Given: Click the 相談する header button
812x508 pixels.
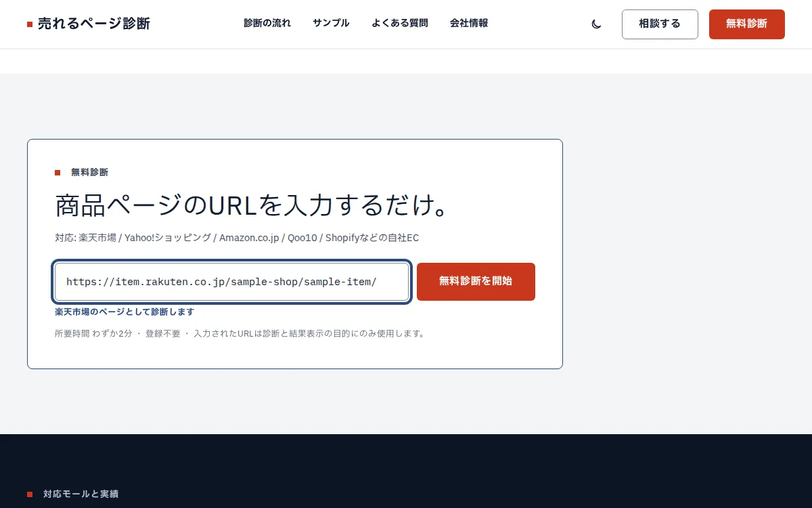Looking at the screenshot, I should (x=660, y=24).
